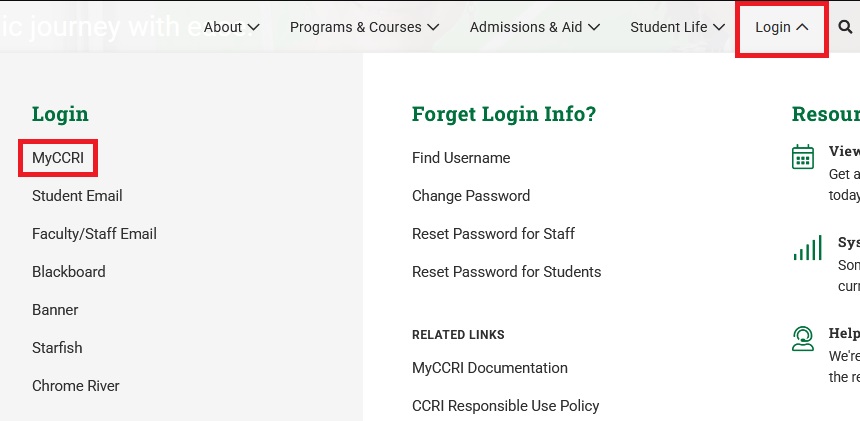Click the signal bars system status icon
Image resolution: width=860 pixels, height=421 pixels.
pyautogui.click(x=807, y=248)
